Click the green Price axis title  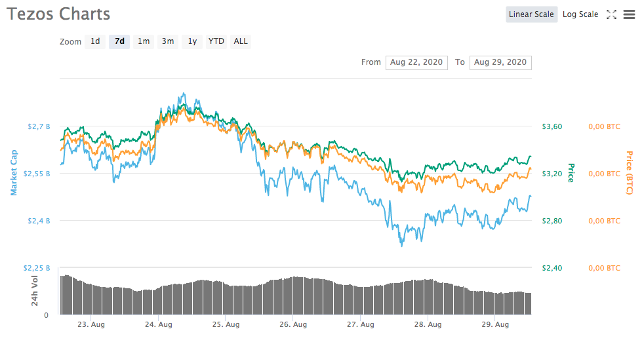point(571,173)
